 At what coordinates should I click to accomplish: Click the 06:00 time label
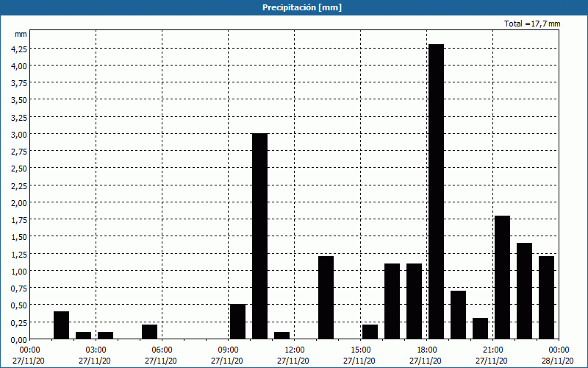tap(162, 350)
